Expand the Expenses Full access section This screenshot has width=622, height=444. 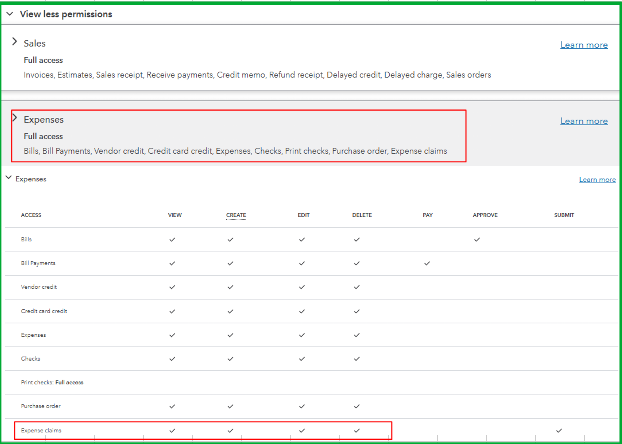(14, 119)
